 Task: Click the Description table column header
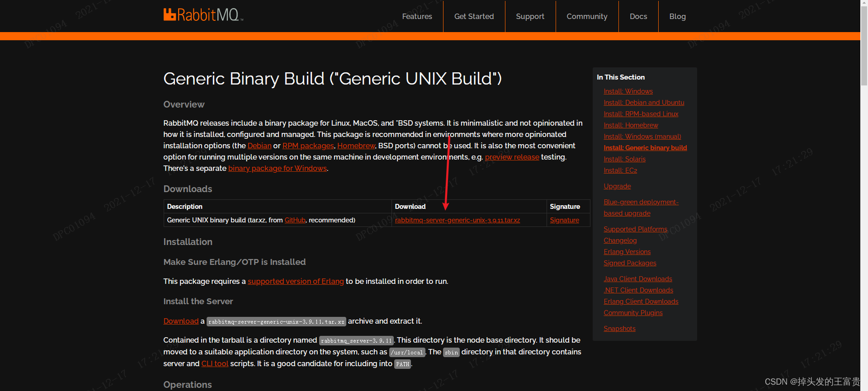(184, 207)
